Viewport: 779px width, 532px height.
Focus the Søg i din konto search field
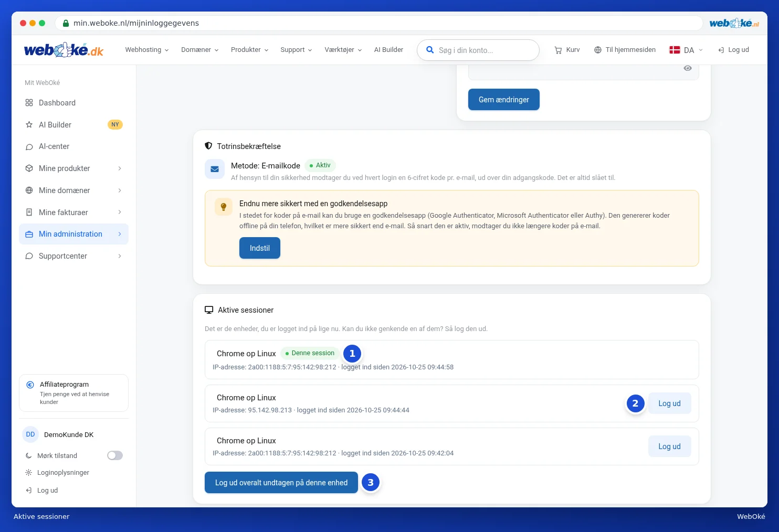tap(478, 50)
